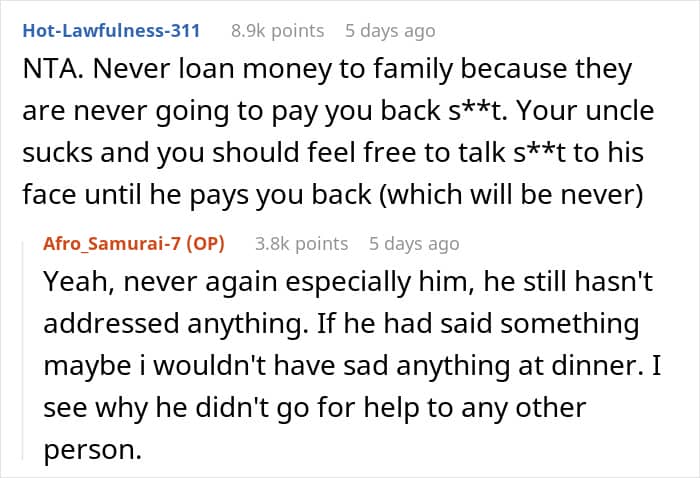Click the 8.9k points score
700x478 pixels.
click(277, 30)
